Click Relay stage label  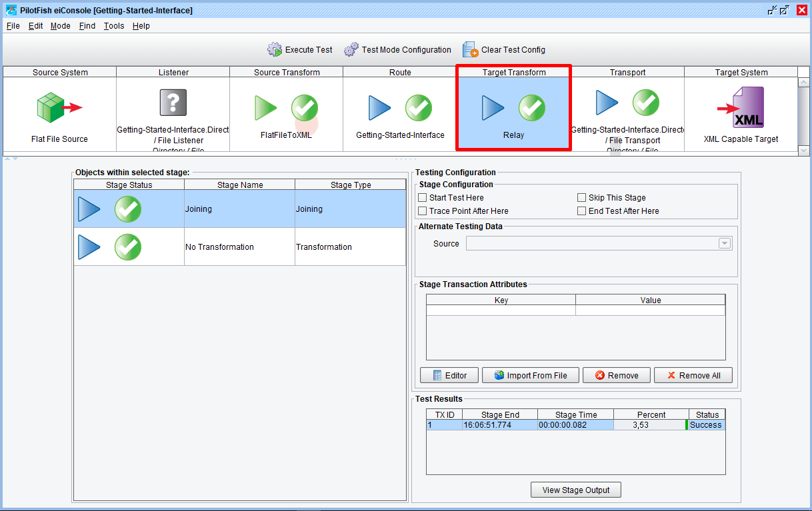tap(513, 135)
